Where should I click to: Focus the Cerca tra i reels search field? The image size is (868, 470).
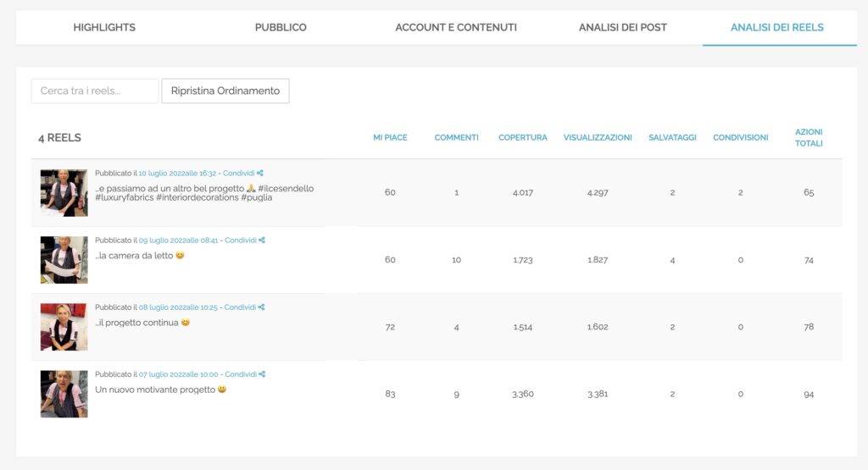coord(95,91)
